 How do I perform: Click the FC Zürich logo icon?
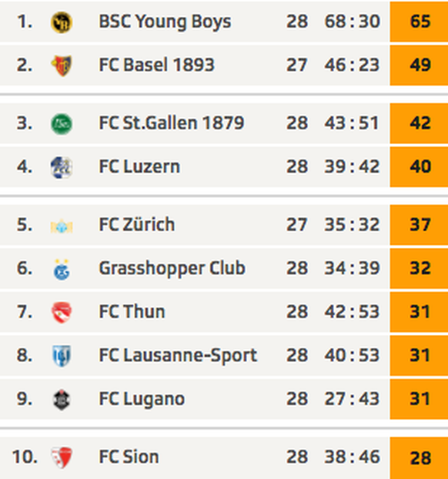click(x=62, y=226)
